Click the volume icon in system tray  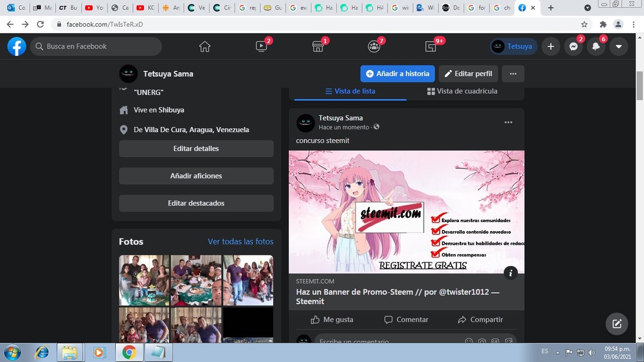tap(592, 352)
